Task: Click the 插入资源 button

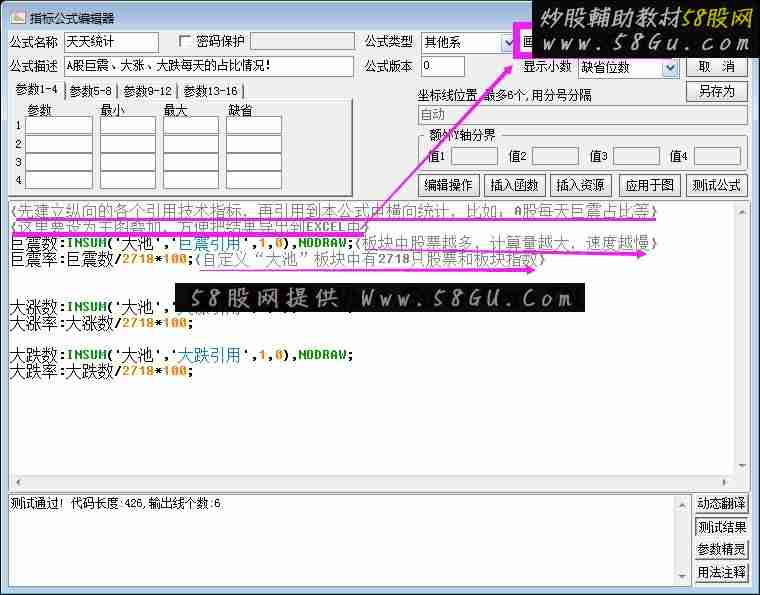Action: click(581, 185)
